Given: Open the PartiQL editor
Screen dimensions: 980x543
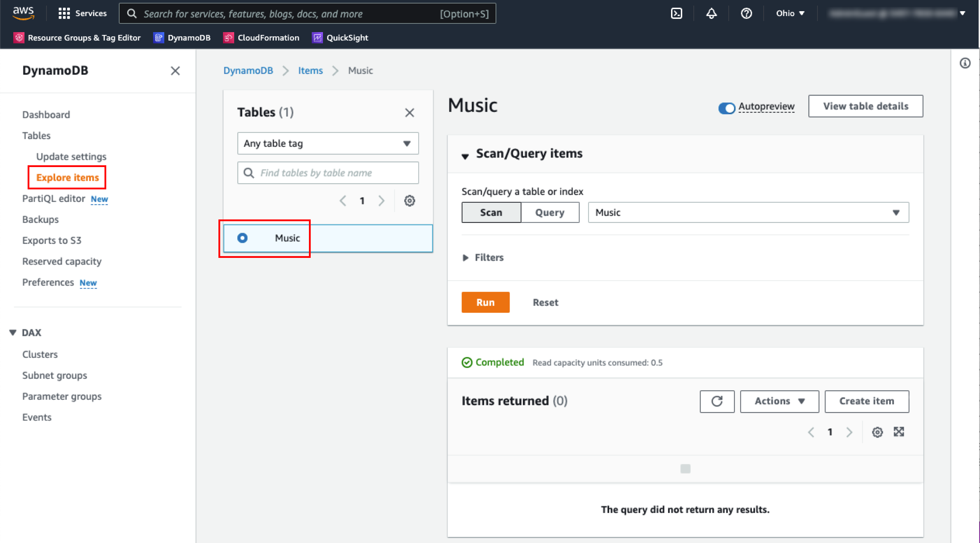Looking at the screenshot, I should click(53, 198).
